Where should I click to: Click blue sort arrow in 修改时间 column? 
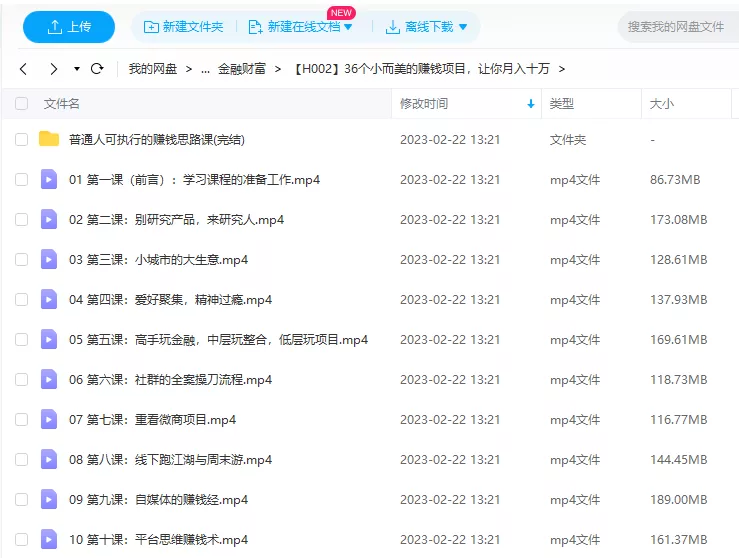[530, 104]
